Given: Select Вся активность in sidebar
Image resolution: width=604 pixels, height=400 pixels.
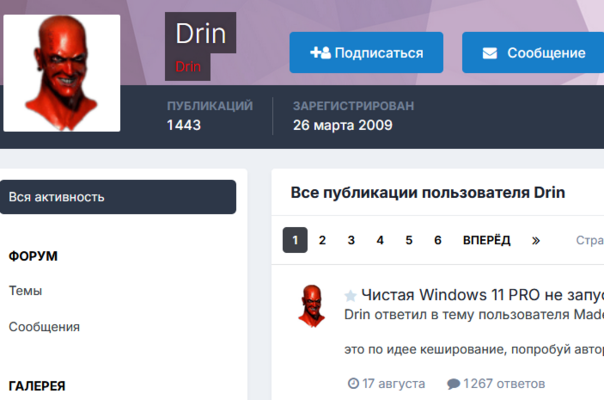Looking at the screenshot, I should click(x=118, y=197).
